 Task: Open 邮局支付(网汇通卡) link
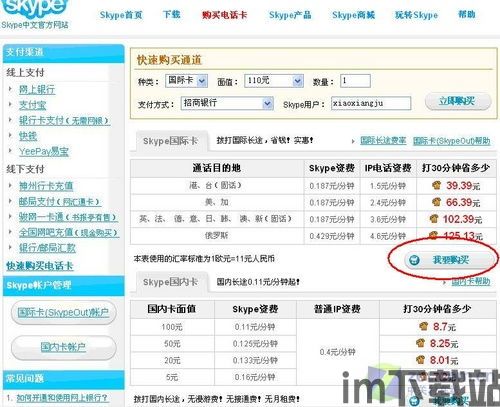pyautogui.click(x=60, y=202)
